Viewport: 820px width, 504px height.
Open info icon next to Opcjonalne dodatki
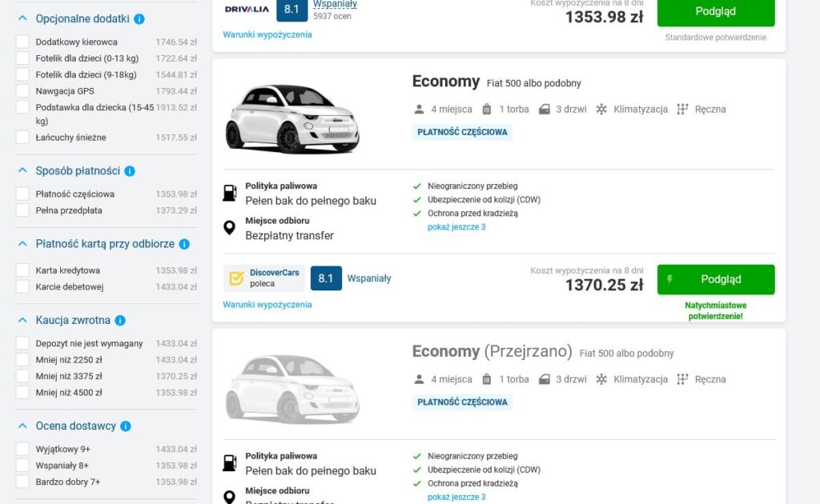point(139,19)
